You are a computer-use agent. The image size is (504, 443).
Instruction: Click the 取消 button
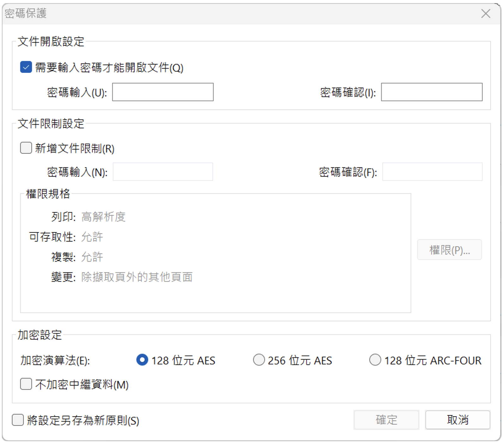457,420
